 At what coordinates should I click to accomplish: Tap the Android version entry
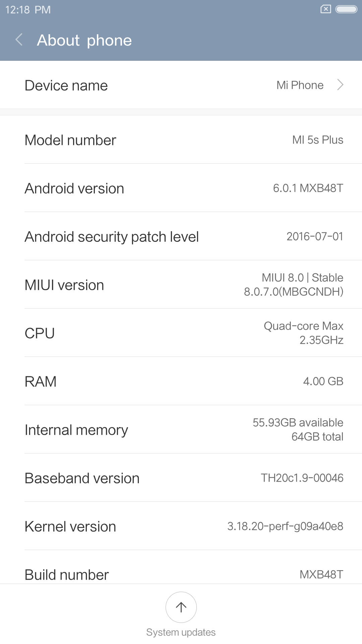tap(181, 188)
